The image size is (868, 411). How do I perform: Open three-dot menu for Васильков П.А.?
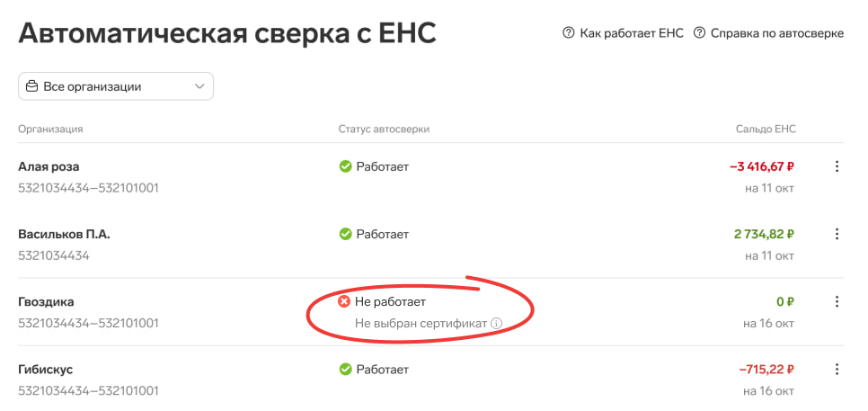837,234
